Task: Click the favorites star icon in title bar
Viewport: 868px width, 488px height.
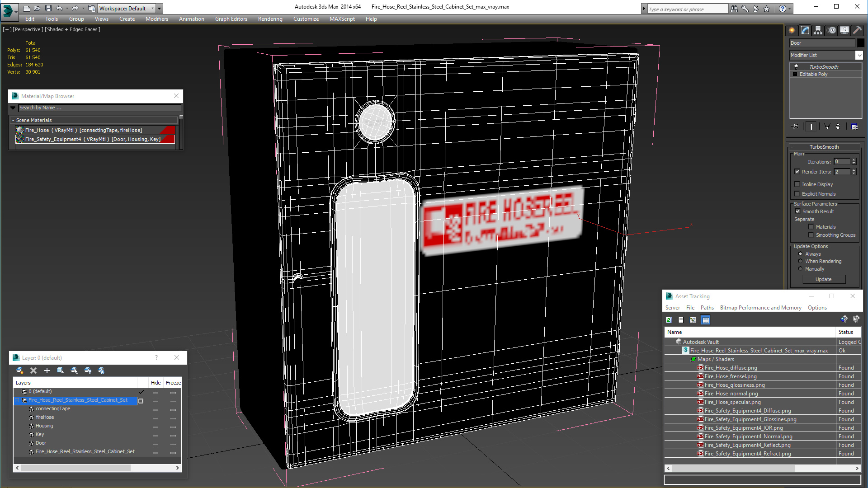Action: coord(766,9)
